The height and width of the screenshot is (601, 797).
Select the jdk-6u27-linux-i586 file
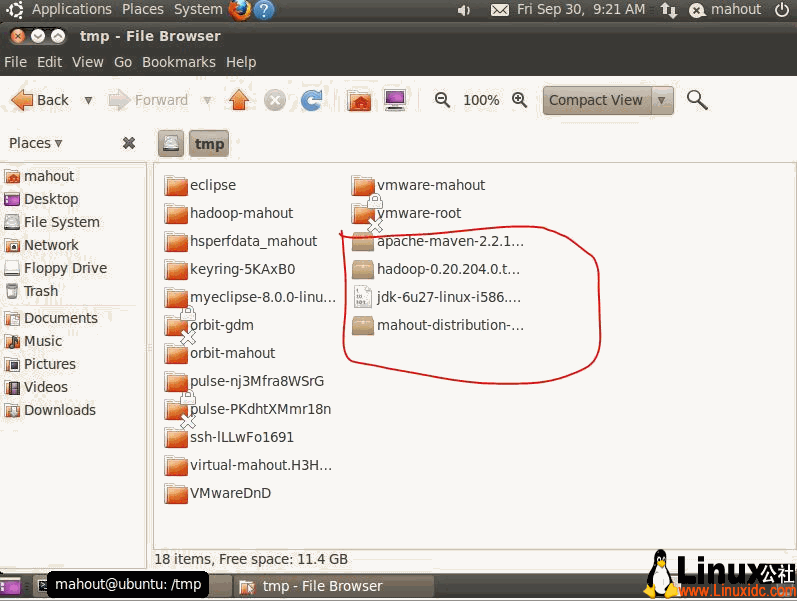point(448,297)
